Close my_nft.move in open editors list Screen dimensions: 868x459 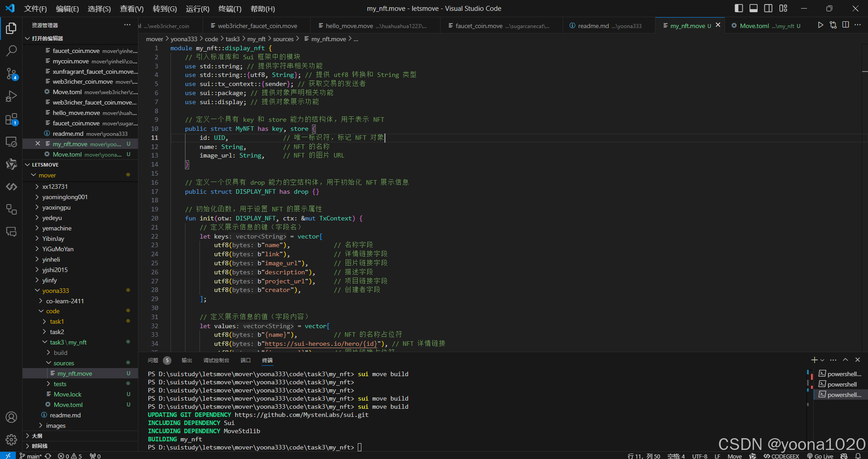pyautogui.click(x=38, y=143)
